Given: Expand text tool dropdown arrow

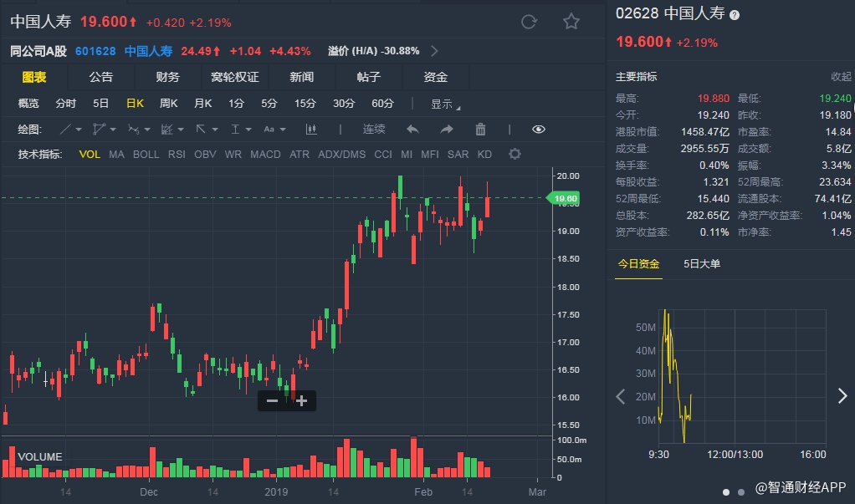Looking at the screenshot, I should 283,130.
